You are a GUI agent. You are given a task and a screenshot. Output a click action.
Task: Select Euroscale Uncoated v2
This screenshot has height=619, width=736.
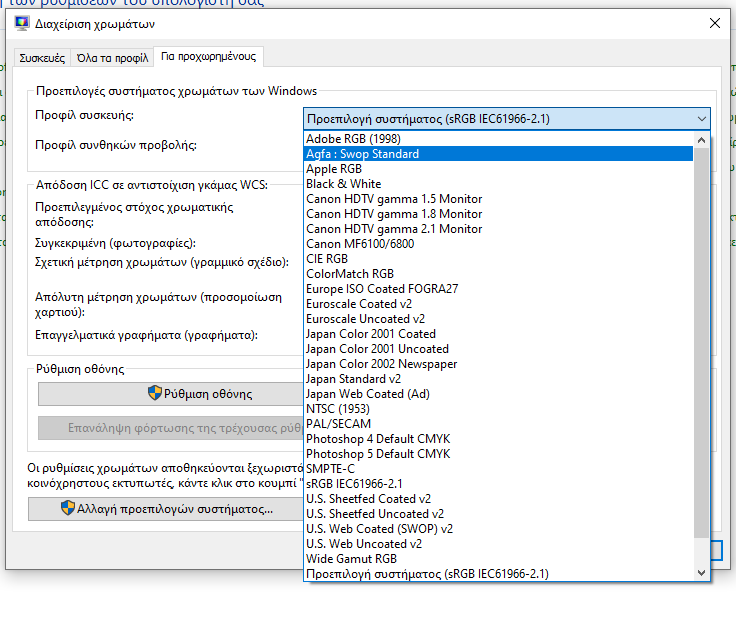click(x=499, y=319)
